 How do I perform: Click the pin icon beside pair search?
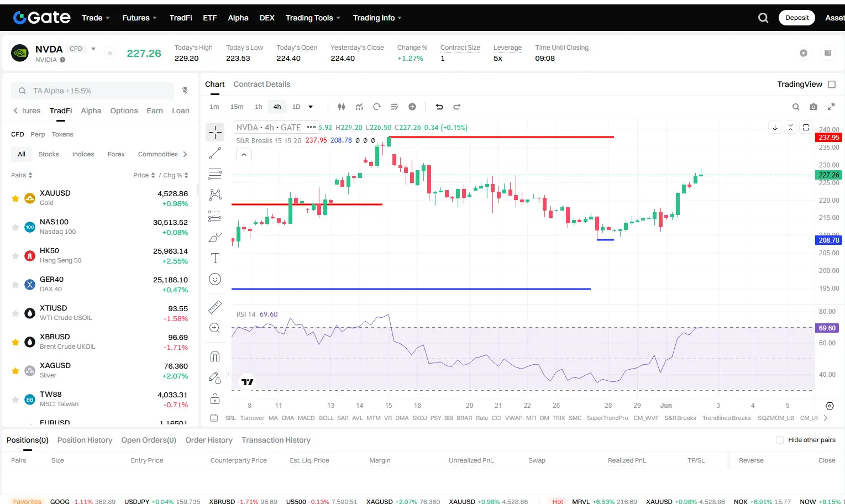[x=185, y=91]
